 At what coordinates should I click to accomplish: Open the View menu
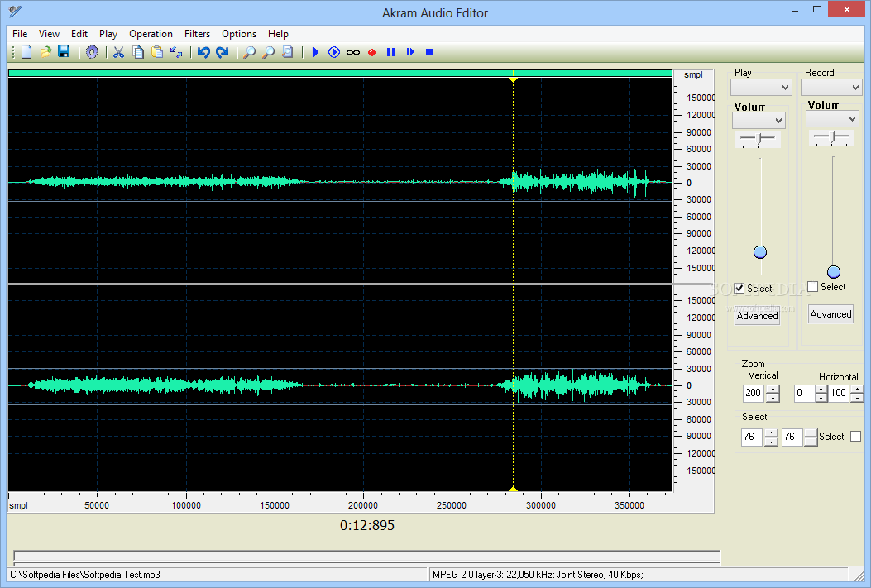click(49, 34)
